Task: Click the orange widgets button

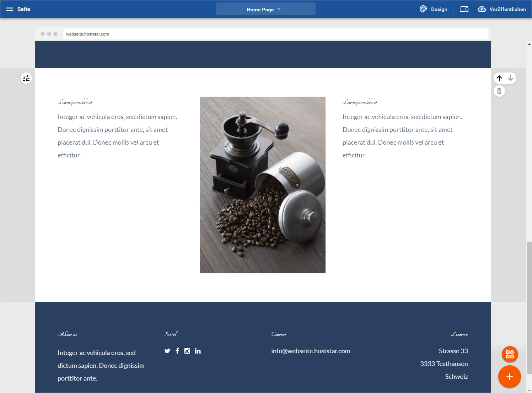Action: pos(510,354)
